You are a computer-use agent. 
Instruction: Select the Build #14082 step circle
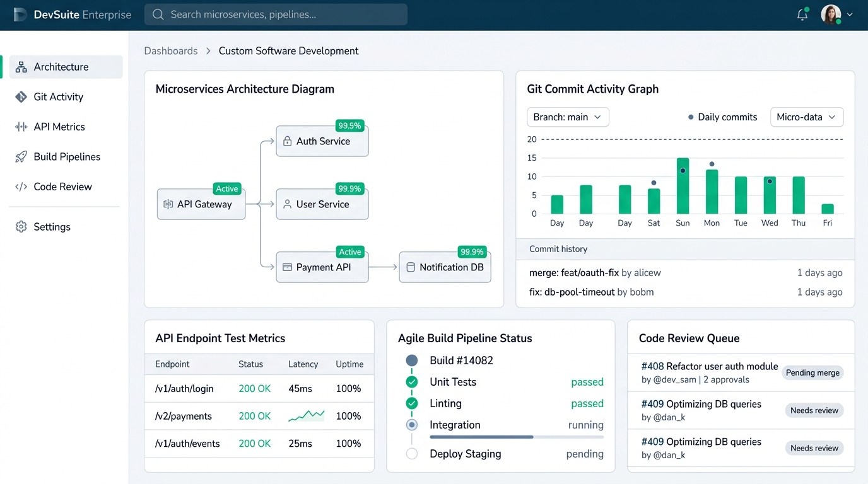(412, 360)
